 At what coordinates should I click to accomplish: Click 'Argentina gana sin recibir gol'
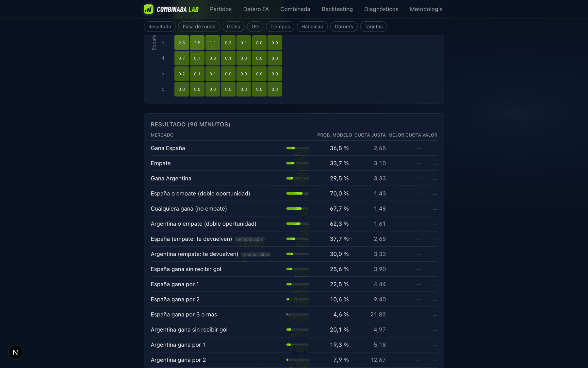point(189,330)
